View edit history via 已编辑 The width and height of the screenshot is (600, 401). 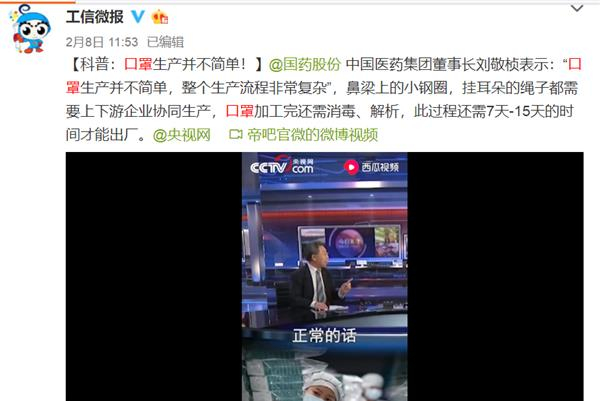(165, 42)
